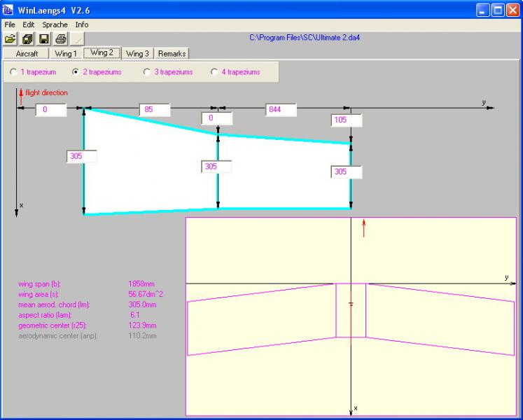Pick the 4 trapeziums radio button

coord(214,72)
